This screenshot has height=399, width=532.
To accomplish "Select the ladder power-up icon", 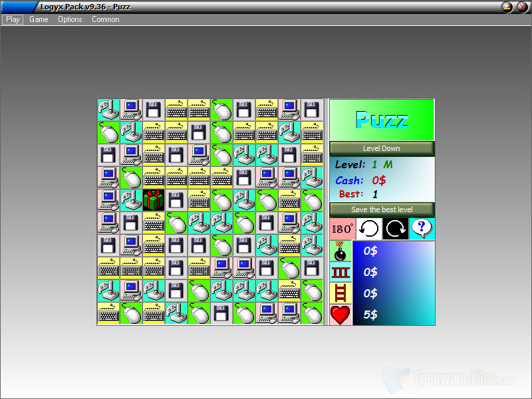I will [x=340, y=293].
